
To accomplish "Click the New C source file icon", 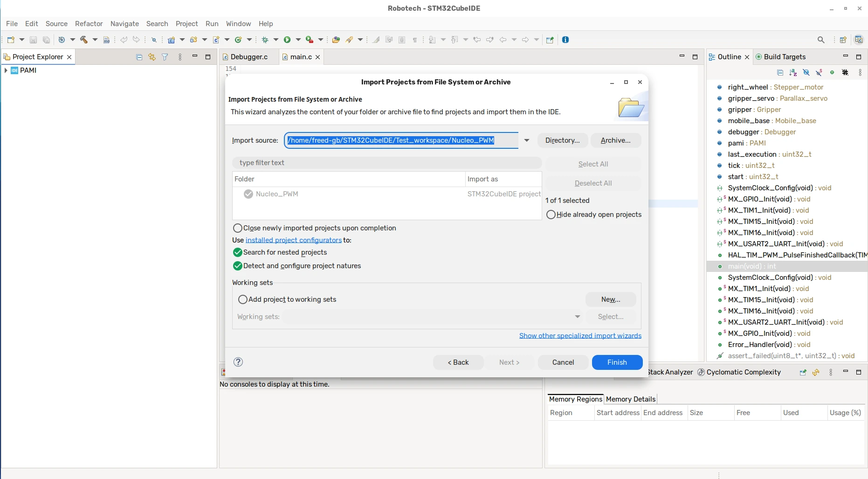I will (x=216, y=40).
